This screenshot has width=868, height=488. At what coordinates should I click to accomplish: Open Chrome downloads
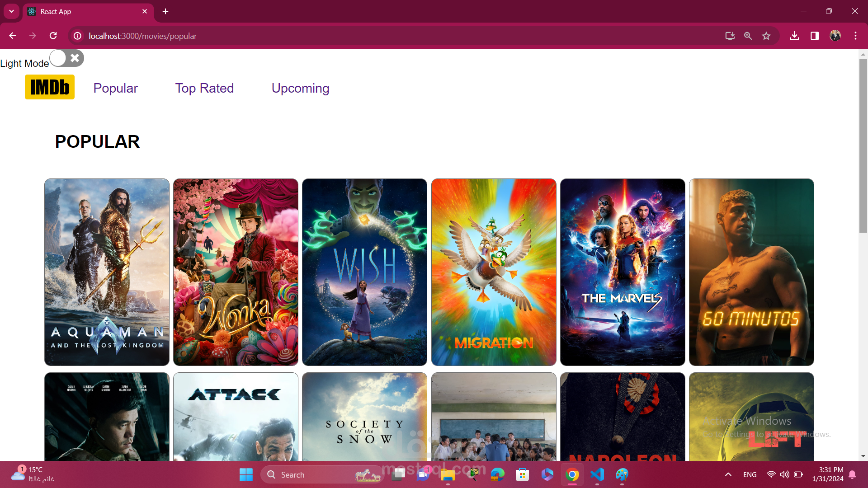794,36
